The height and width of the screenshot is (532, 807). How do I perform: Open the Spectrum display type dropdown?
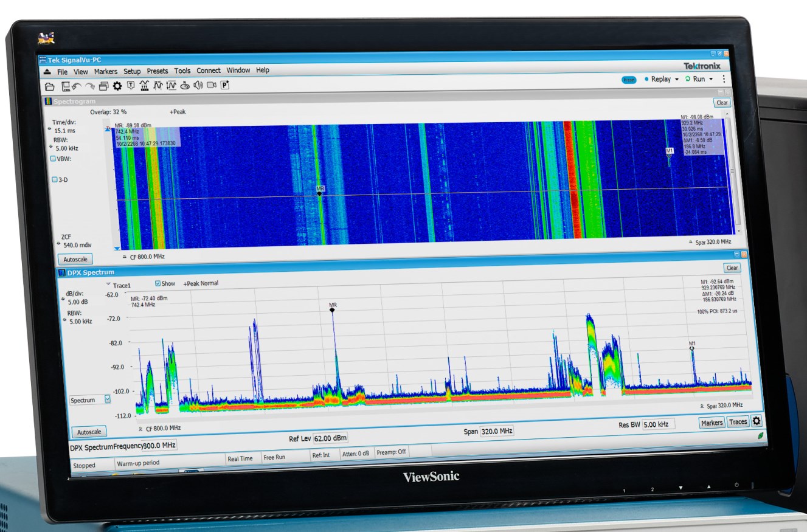[x=108, y=399]
